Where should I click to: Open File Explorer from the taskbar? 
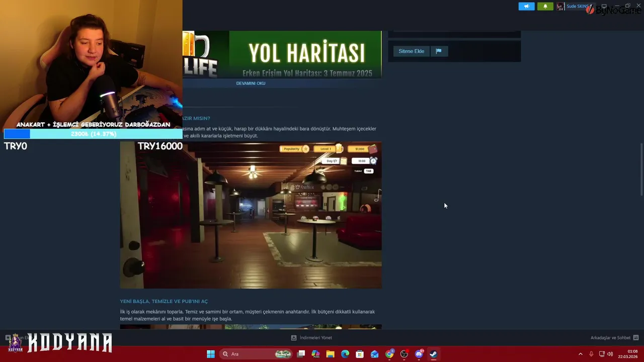pyautogui.click(x=330, y=354)
